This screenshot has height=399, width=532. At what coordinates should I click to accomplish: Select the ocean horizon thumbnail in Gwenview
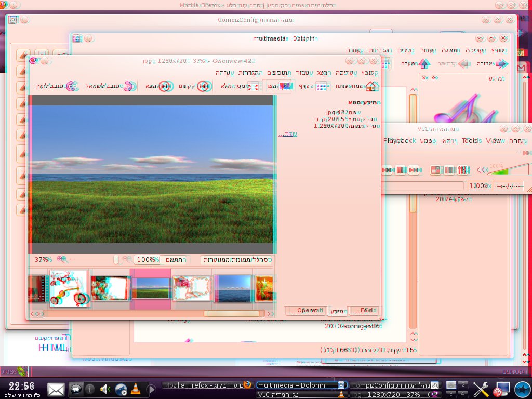233,288
